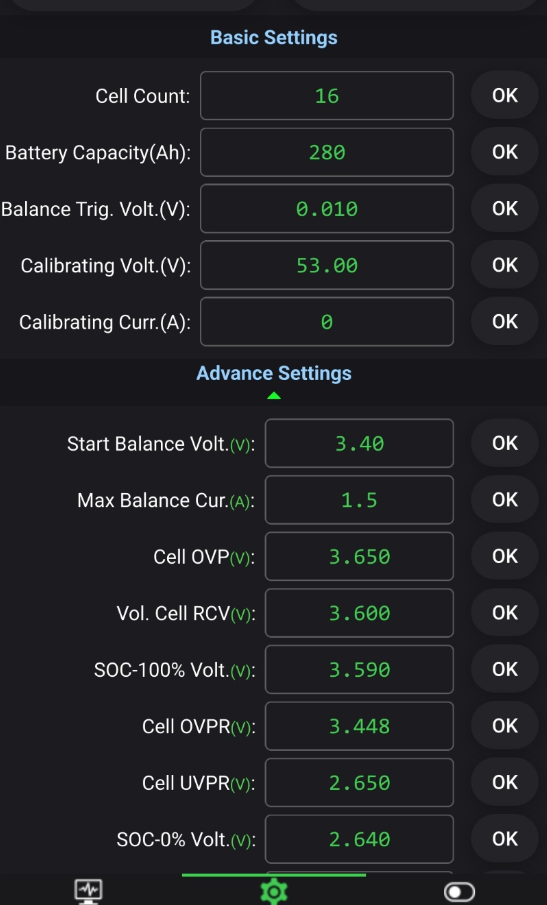The width and height of the screenshot is (547, 905).
Task: Confirm Cell Count with OK
Action: coord(505,95)
